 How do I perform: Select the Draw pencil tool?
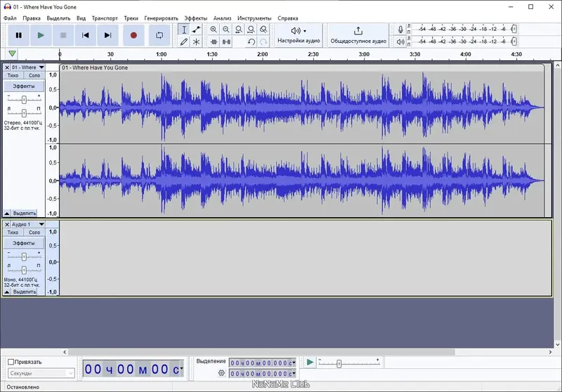pos(184,41)
